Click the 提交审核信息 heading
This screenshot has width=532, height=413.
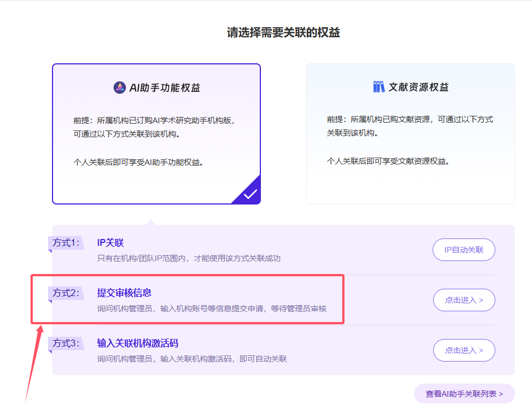pos(124,293)
